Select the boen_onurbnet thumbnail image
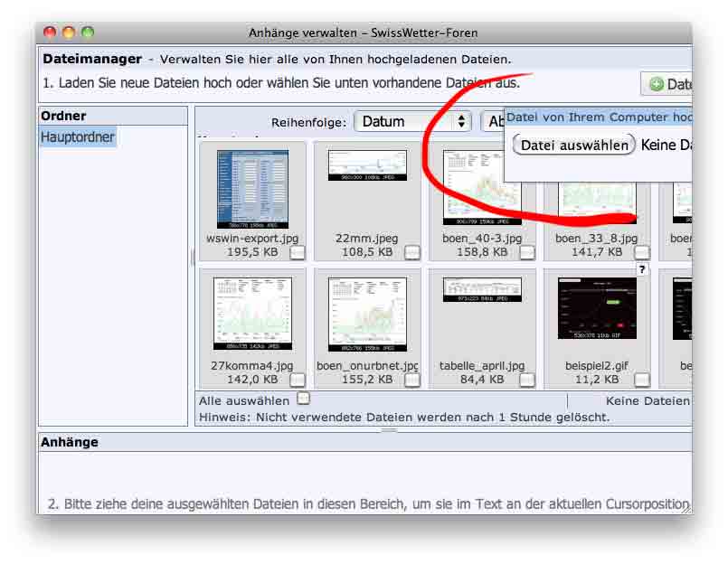Image resolution: width=728 pixels, height=564 pixels. pyautogui.click(x=366, y=314)
